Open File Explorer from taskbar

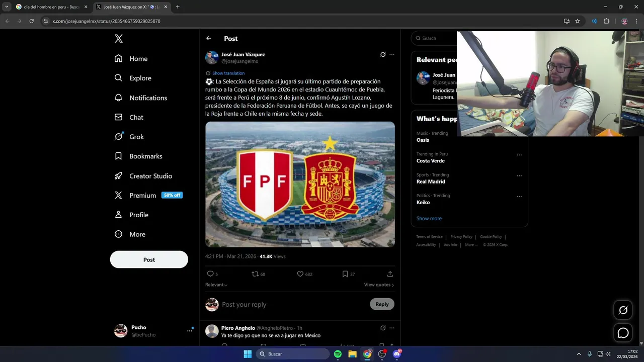(x=353, y=354)
